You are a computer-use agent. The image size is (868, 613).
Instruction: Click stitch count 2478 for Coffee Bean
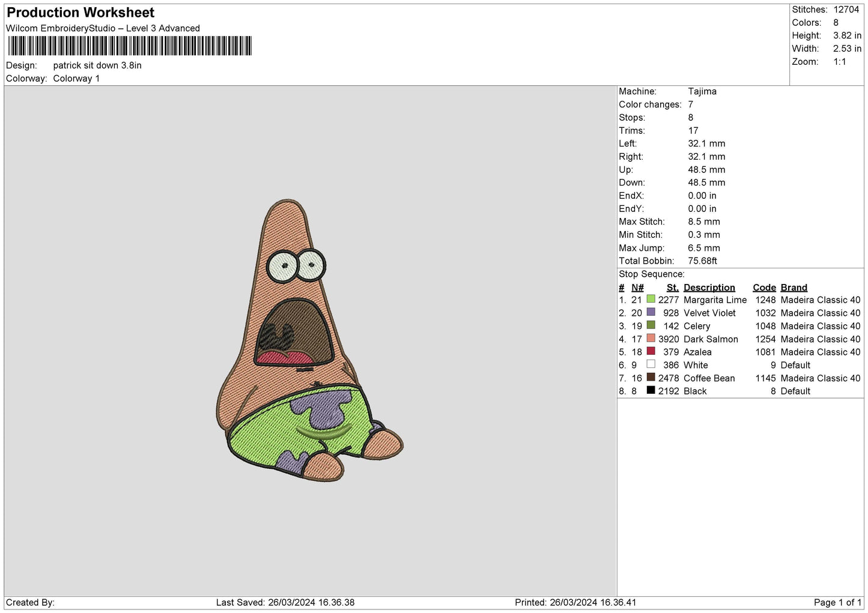(669, 378)
